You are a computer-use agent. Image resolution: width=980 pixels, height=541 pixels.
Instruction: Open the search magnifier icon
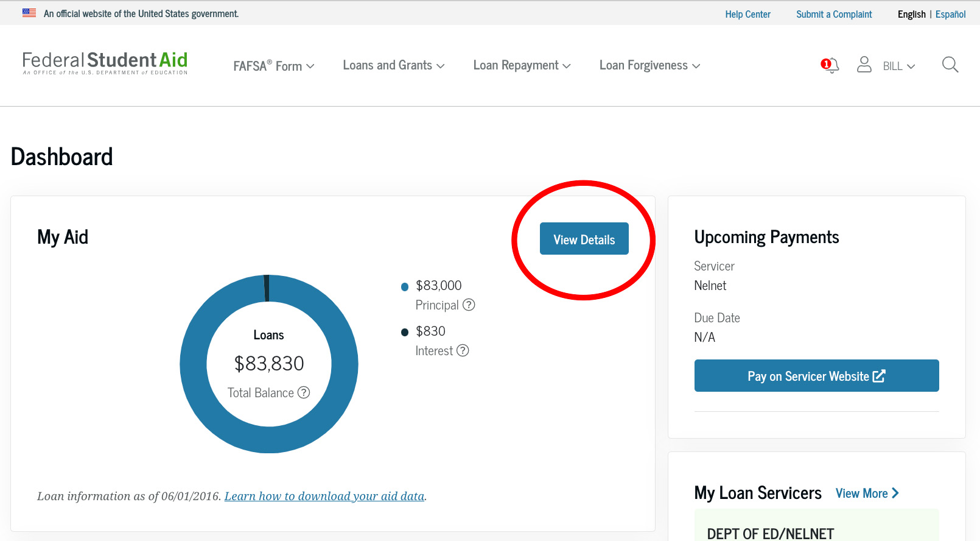coord(950,65)
